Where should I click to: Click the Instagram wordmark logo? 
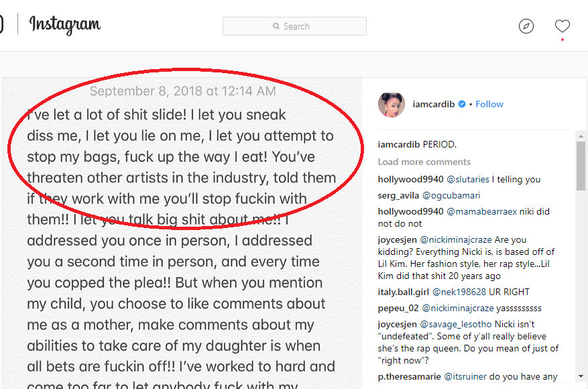65,25
